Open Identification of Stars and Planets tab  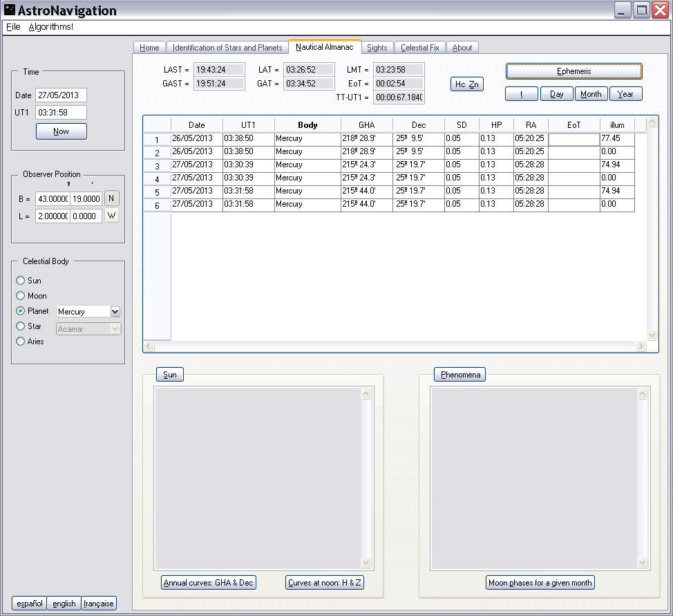227,48
